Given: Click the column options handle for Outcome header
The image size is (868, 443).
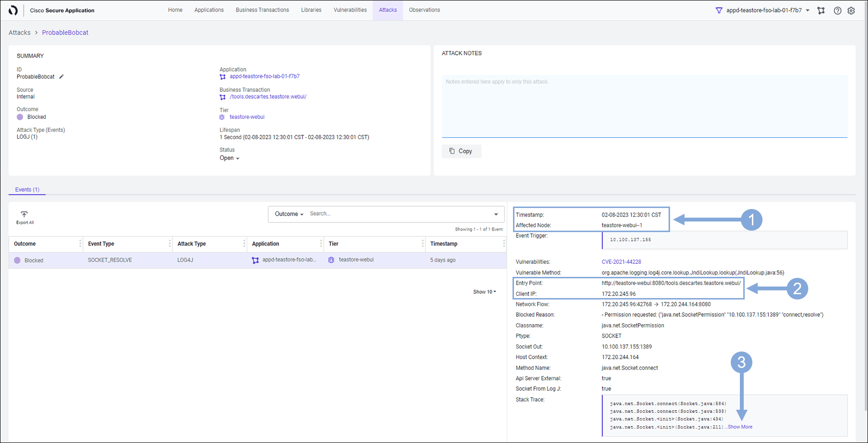Looking at the screenshot, I should pos(80,244).
